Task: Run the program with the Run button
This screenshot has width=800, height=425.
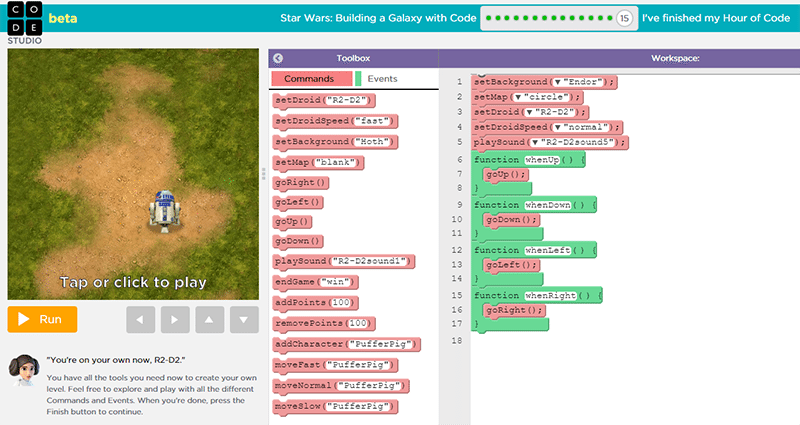Action: pos(42,319)
